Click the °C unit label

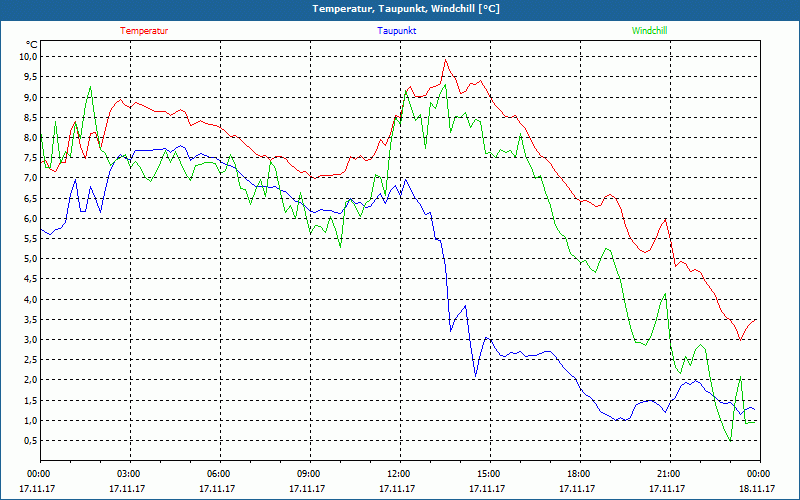pyautogui.click(x=32, y=44)
